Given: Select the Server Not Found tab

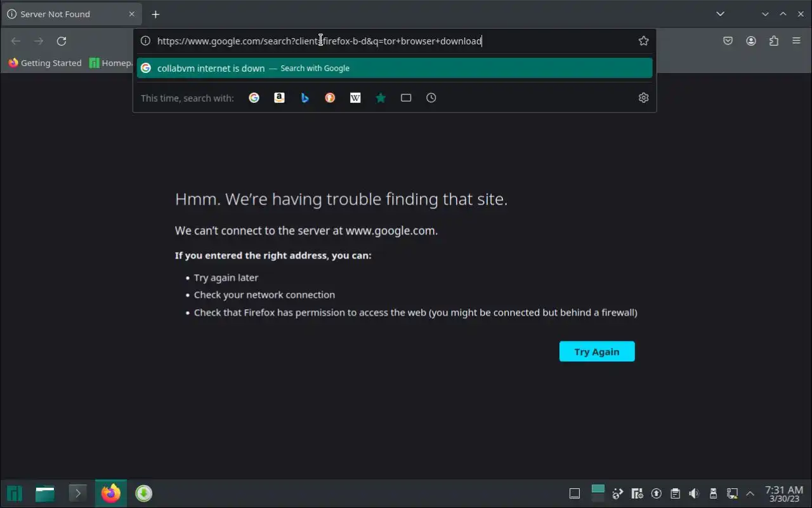Looking at the screenshot, I should [70, 14].
